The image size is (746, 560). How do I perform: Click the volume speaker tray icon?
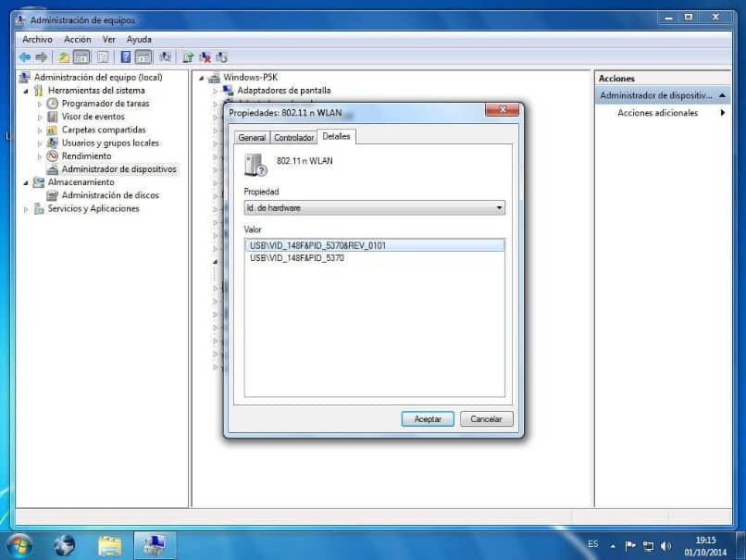coord(666,546)
